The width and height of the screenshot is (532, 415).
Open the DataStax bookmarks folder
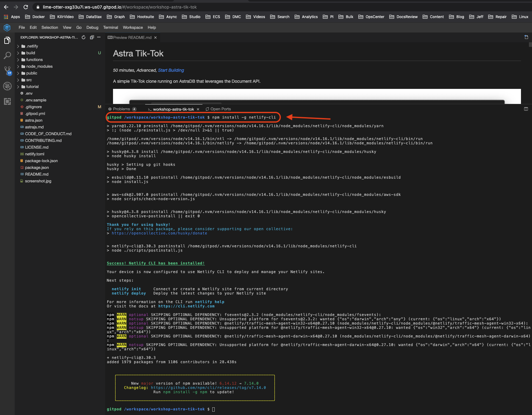(x=90, y=17)
